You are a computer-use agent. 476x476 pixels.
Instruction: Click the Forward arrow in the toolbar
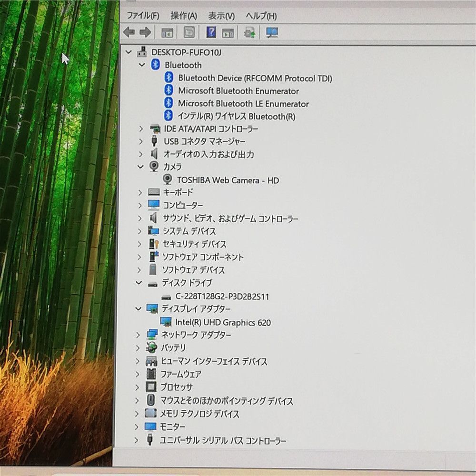(x=145, y=32)
